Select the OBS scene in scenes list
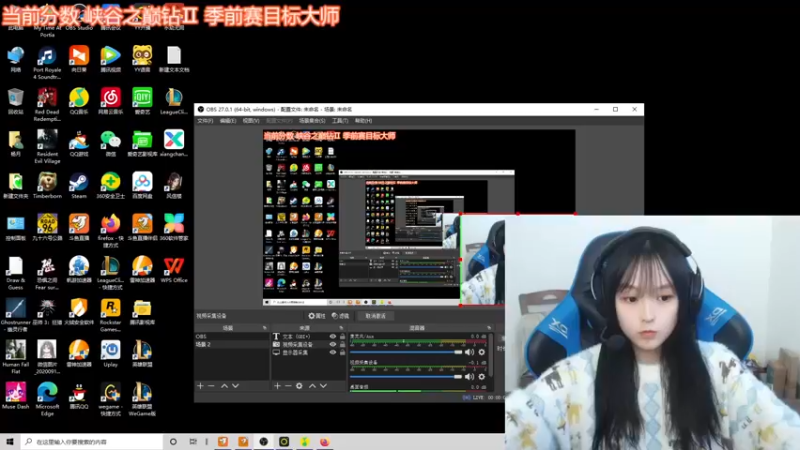The height and width of the screenshot is (450, 800). pos(232,336)
